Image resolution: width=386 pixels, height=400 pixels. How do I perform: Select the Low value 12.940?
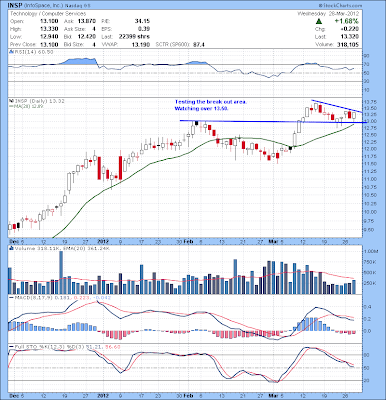pos(49,37)
